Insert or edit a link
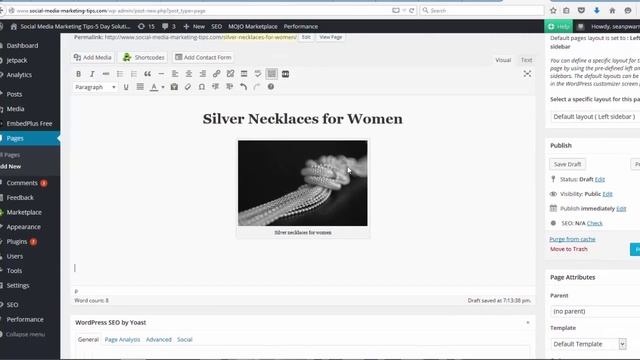Image resolution: width=640 pixels, height=360 pixels. pyautogui.click(x=216, y=74)
